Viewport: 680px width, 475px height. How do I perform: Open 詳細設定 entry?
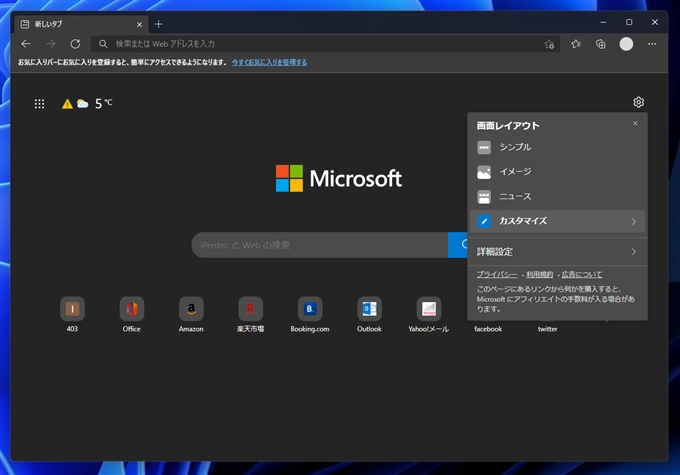[557, 252]
